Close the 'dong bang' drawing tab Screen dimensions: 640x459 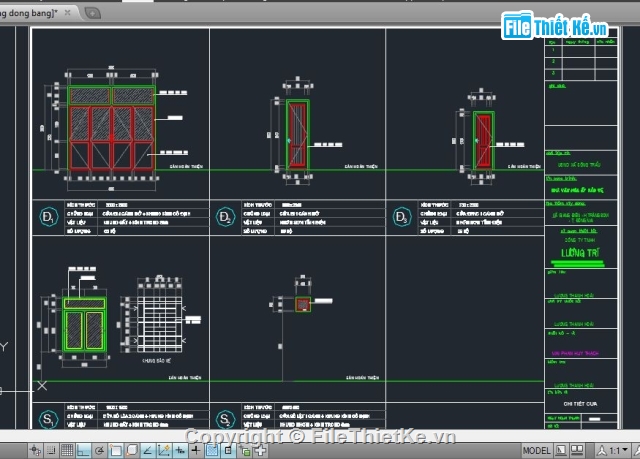tap(67, 13)
